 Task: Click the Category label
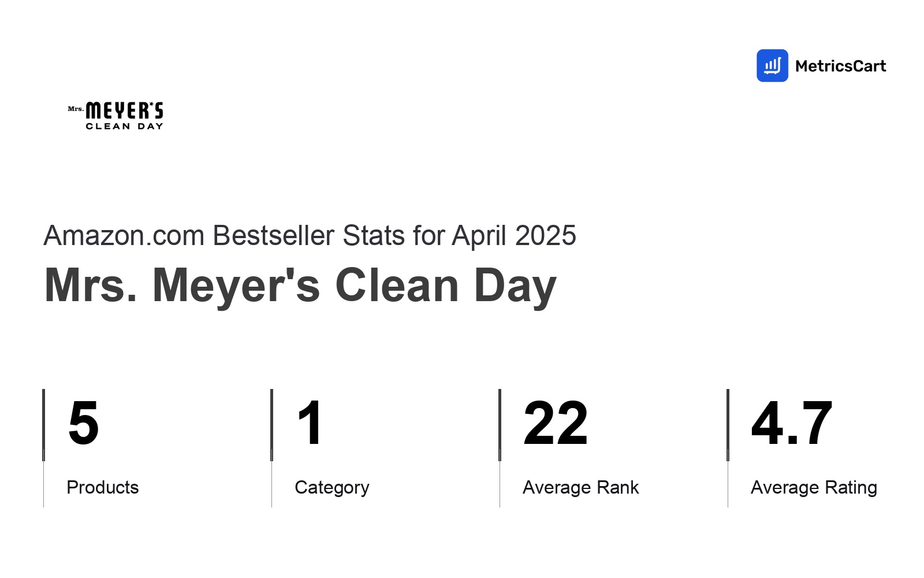pos(332,488)
